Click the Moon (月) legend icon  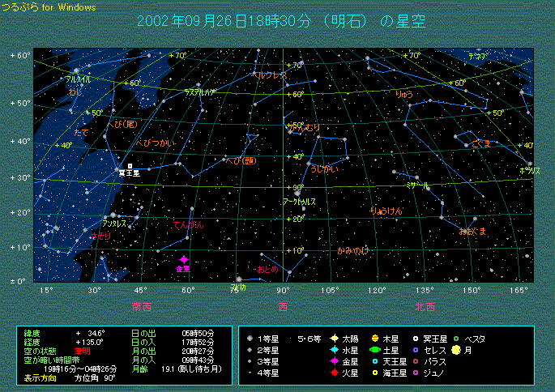pyautogui.click(x=456, y=350)
